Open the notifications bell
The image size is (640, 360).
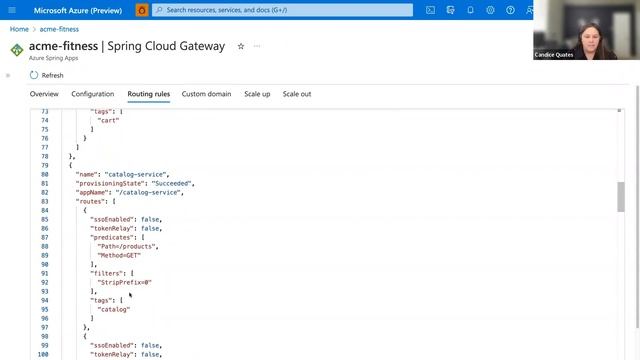click(x=470, y=10)
